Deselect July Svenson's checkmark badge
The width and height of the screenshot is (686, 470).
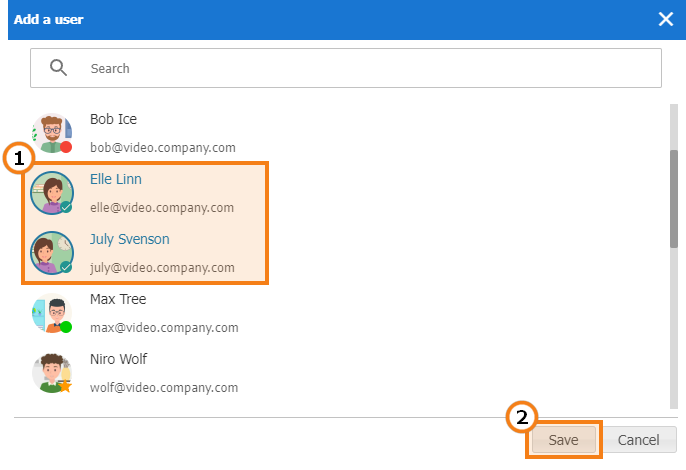pyautogui.click(x=66, y=267)
